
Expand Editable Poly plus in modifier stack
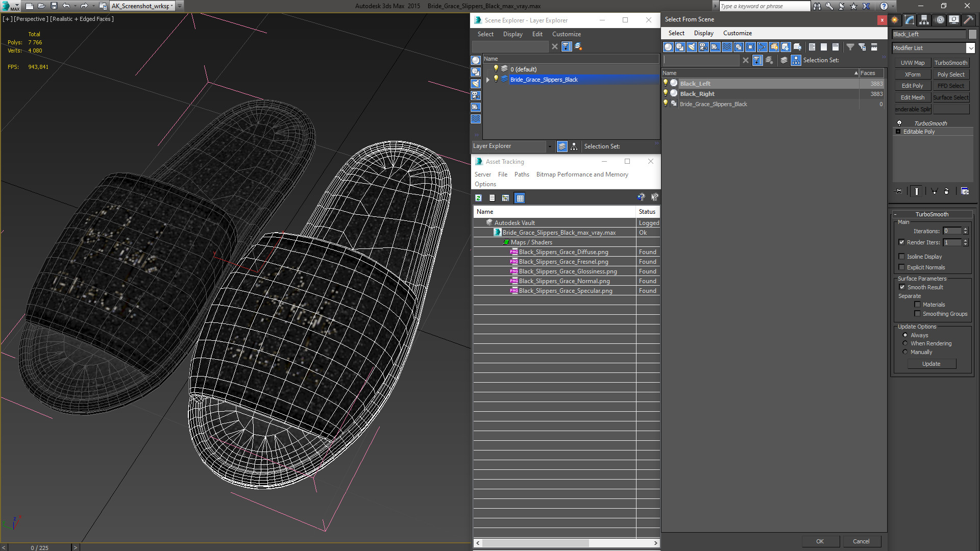(x=898, y=132)
